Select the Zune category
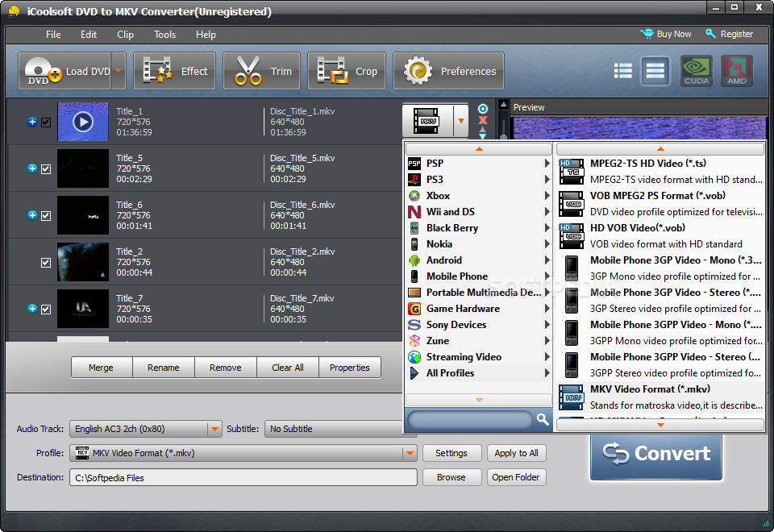Viewport: 774px width, 532px height. pyautogui.click(x=478, y=341)
